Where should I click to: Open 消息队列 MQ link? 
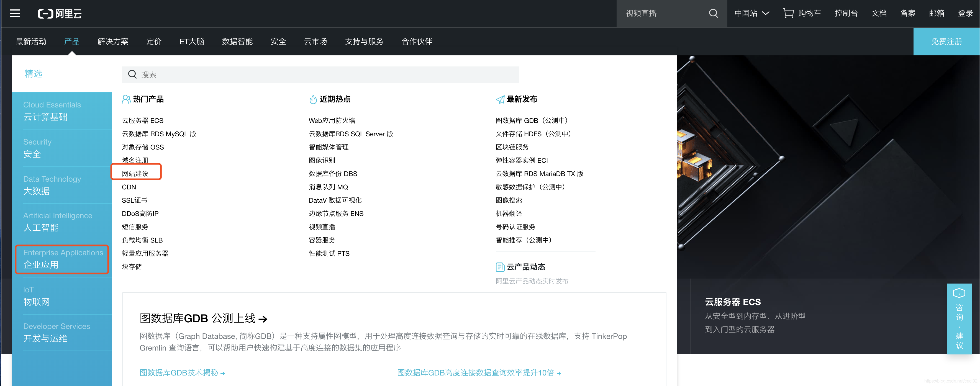tap(328, 187)
